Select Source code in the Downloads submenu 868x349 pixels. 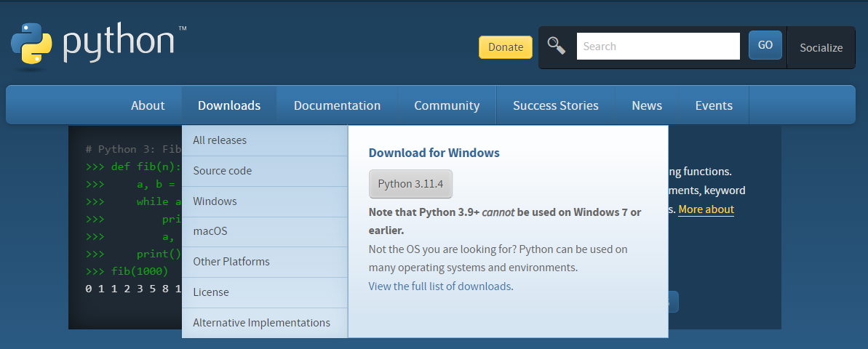[x=265, y=171]
